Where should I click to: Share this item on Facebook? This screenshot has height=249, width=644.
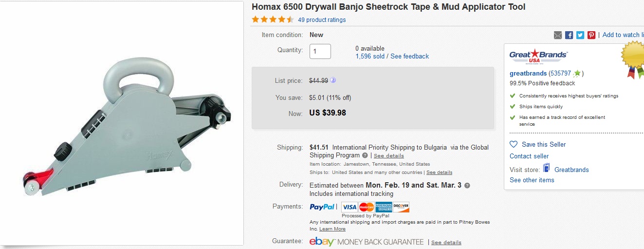569,35
